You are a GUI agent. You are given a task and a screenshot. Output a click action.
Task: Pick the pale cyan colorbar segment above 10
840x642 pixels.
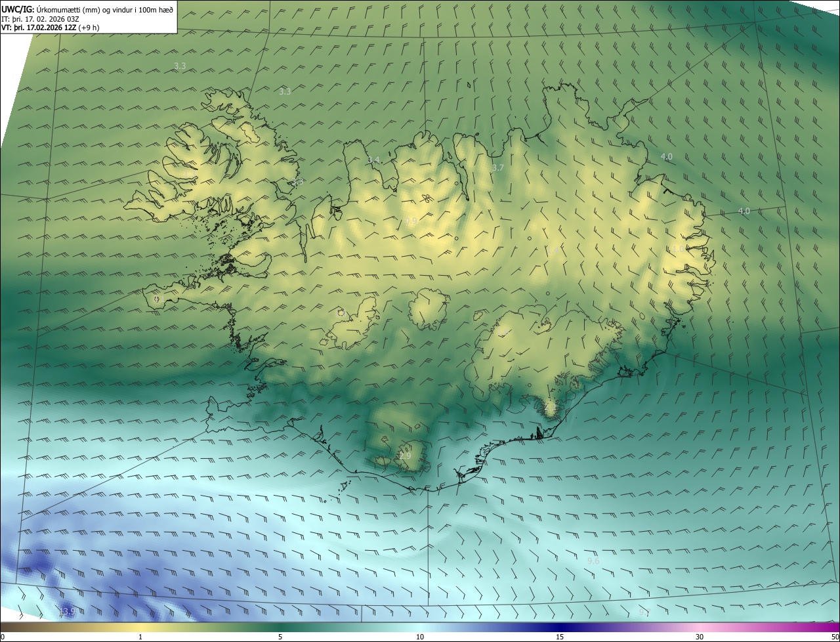tap(420, 627)
